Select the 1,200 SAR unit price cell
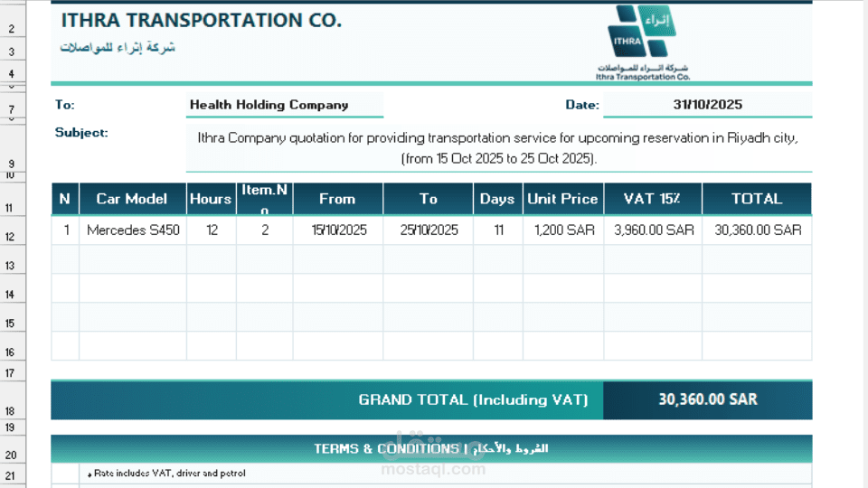The width and height of the screenshot is (868, 488). pyautogui.click(x=563, y=230)
